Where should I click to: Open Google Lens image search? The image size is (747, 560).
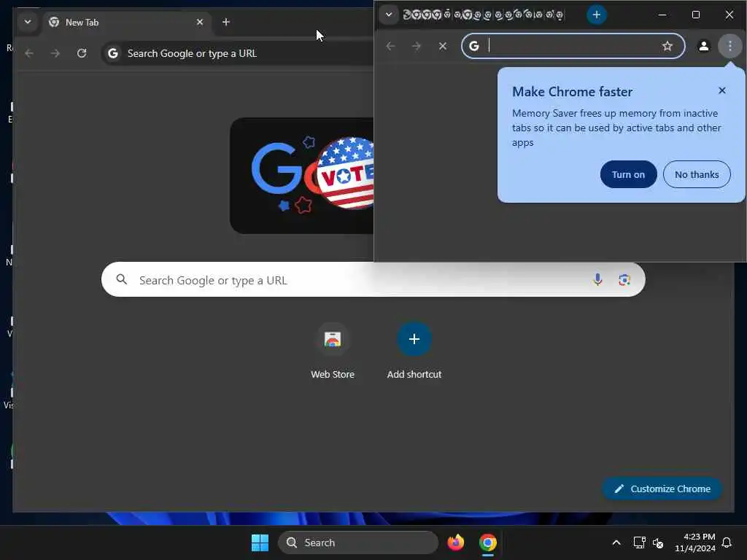point(624,279)
